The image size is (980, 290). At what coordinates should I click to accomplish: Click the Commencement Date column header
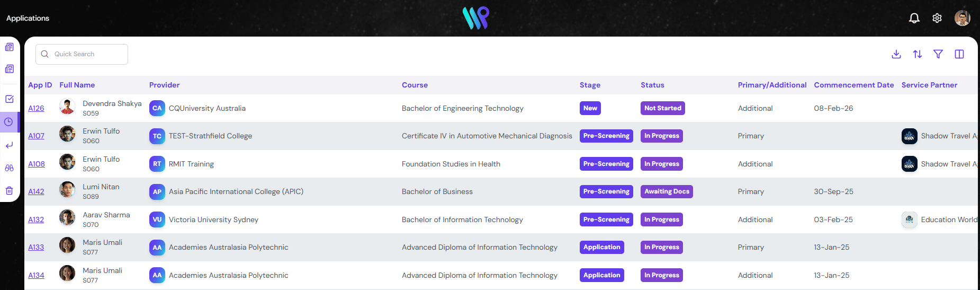coord(853,85)
